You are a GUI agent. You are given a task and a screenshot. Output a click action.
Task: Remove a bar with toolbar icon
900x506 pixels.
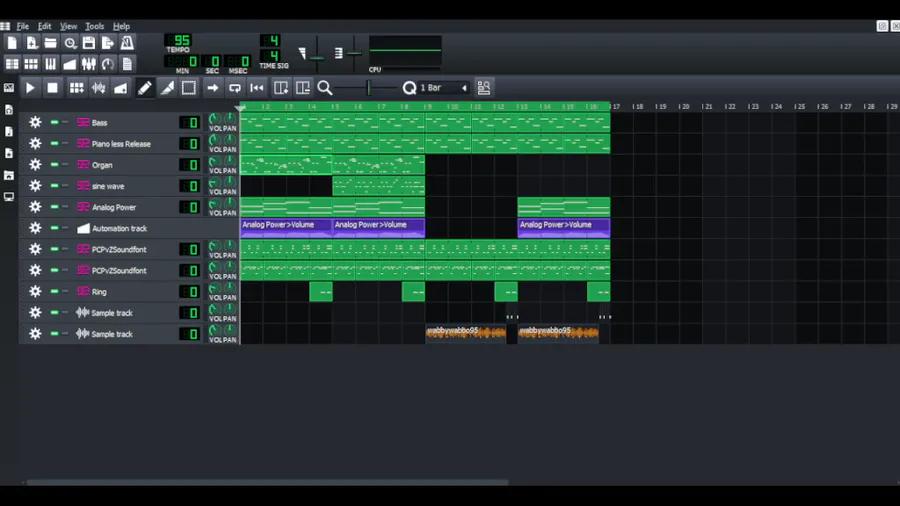pyautogui.click(x=302, y=88)
